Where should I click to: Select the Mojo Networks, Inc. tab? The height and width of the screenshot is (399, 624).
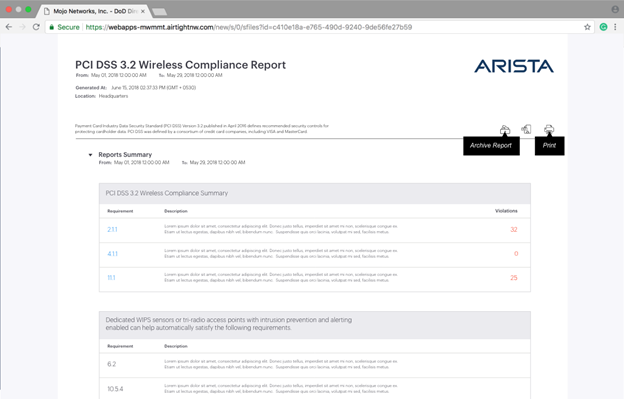point(94,11)
